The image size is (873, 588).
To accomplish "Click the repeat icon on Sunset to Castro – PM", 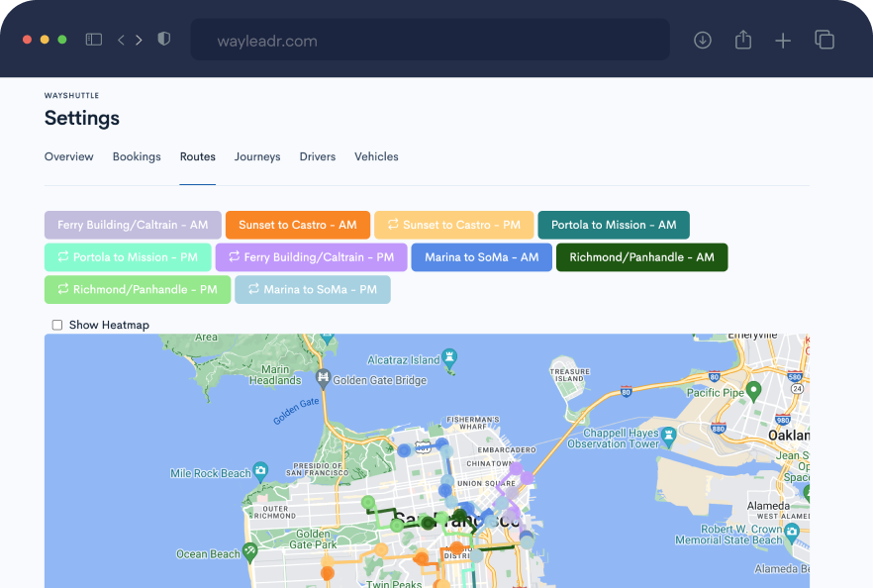I will (x=392, y=224).
